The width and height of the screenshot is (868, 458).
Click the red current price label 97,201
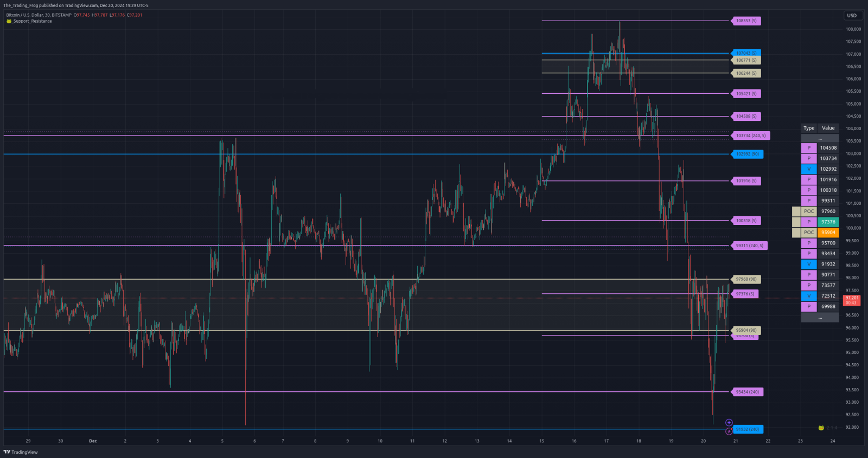tap(852, 300)
